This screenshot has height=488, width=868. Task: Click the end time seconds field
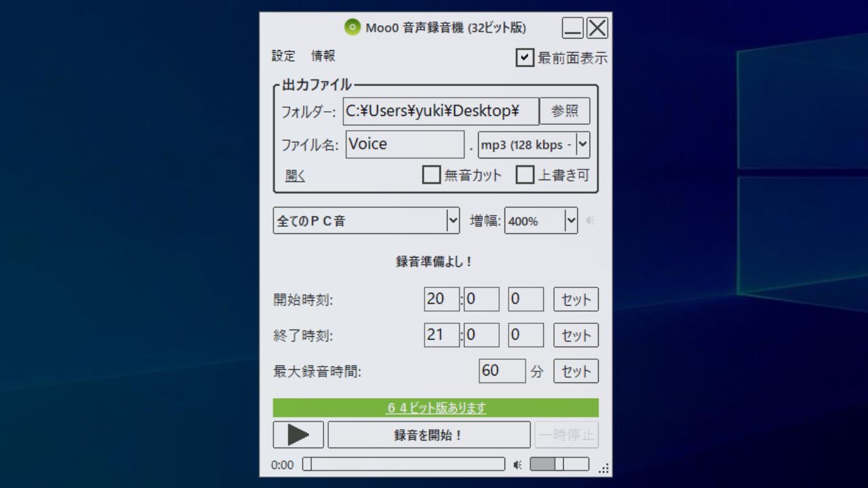(526, 335)
